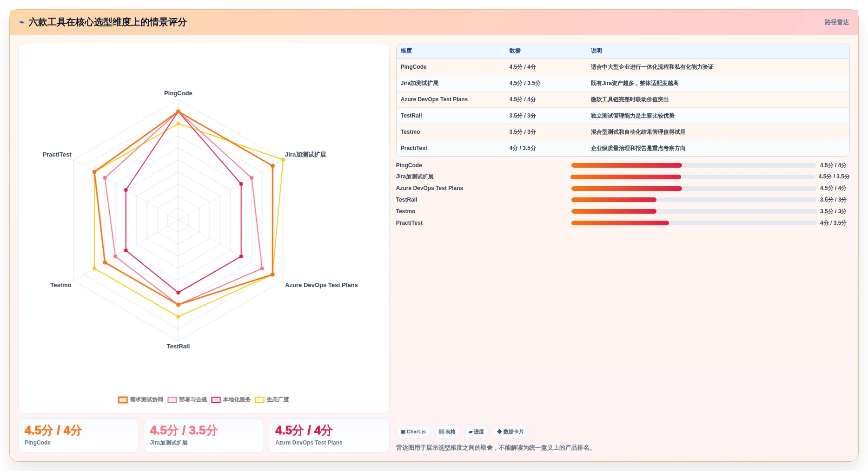Open the Jira加测试扩展 data card
The width and height of the screenshot is (868, 471).
(x=204, y=436)
